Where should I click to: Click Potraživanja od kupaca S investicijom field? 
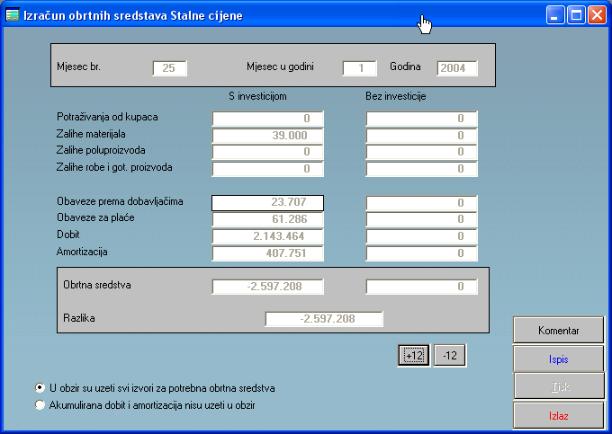pyautogui.click(x=268, y=118)
